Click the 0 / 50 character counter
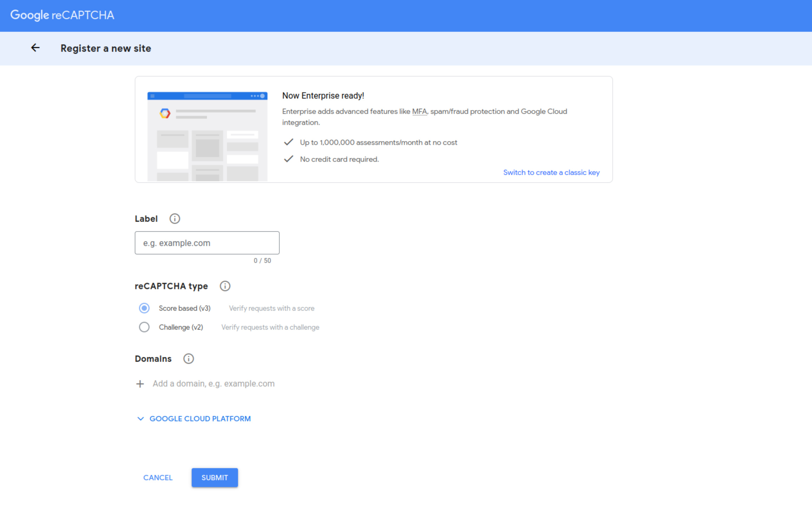Screen dimensions: 812x519 [x=262, y=261]
